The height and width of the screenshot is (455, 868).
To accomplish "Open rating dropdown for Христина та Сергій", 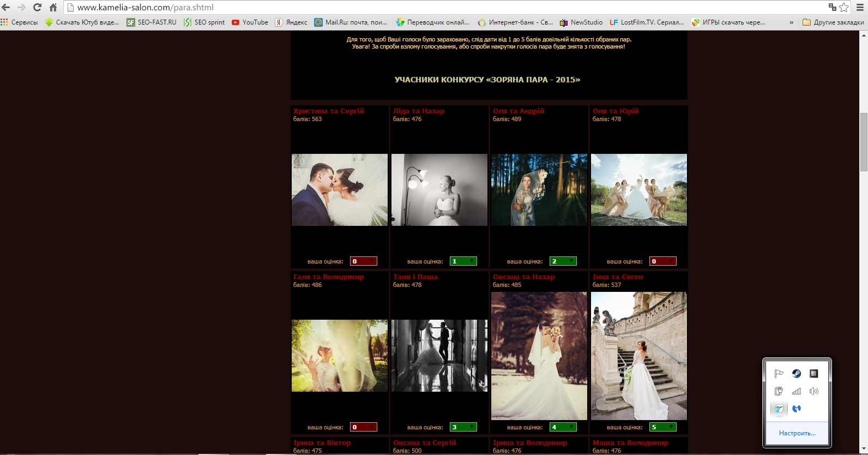I will click(x=363, y=261).
